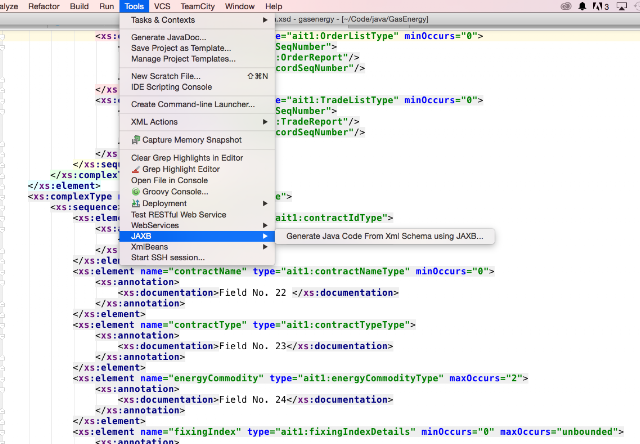Open AirPlay display menu bar icon

[x=622, y=6]
